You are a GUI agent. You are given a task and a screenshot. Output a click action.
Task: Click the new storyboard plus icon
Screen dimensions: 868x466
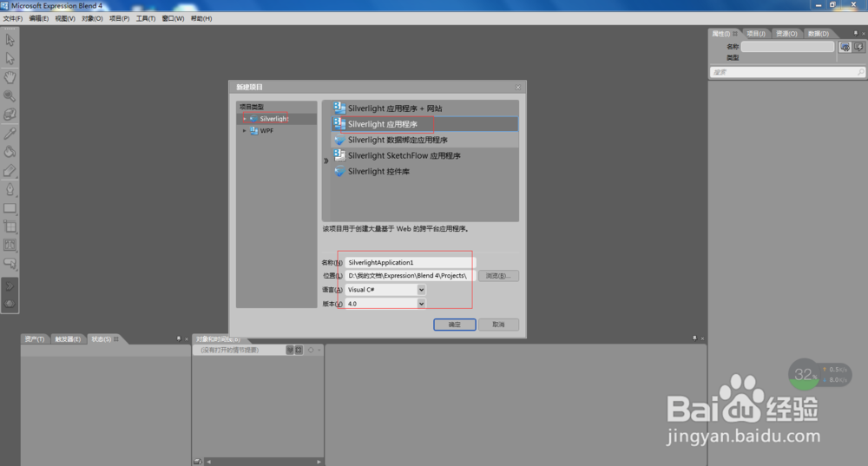pos(311,350)
